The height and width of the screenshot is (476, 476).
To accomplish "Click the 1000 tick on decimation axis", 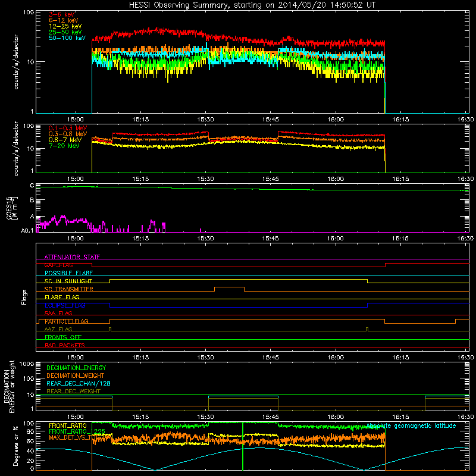I will coord(27,364).
